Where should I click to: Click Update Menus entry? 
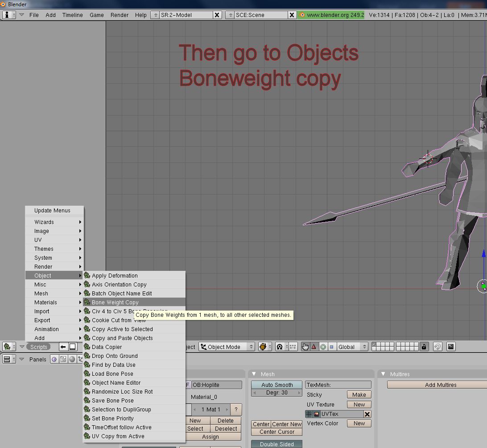click(x=55, y=211)
